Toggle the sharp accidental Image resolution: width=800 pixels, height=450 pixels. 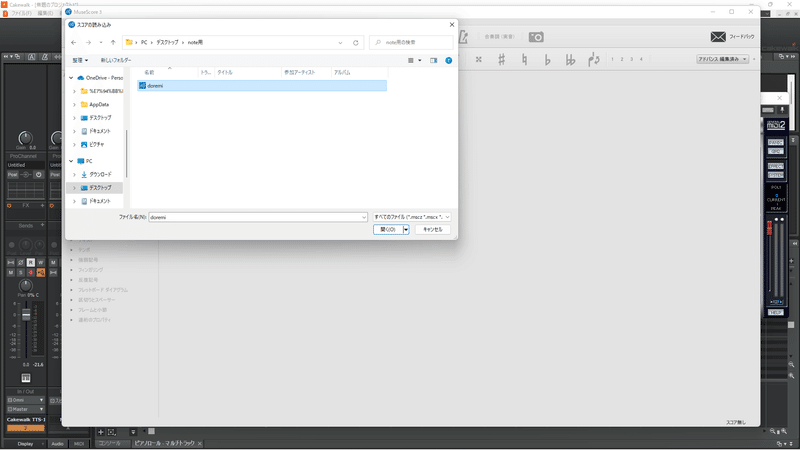pyautogui.click(x=502, y=60)
